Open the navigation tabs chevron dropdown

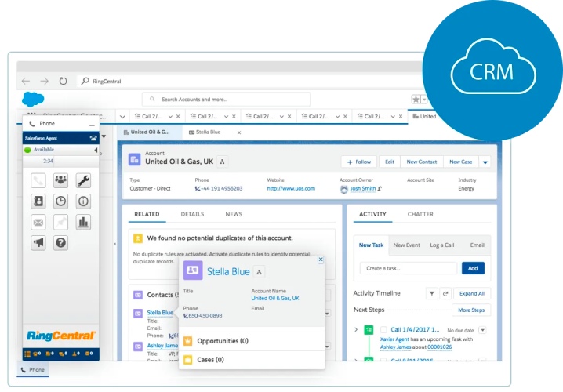[x=122, y=117]
